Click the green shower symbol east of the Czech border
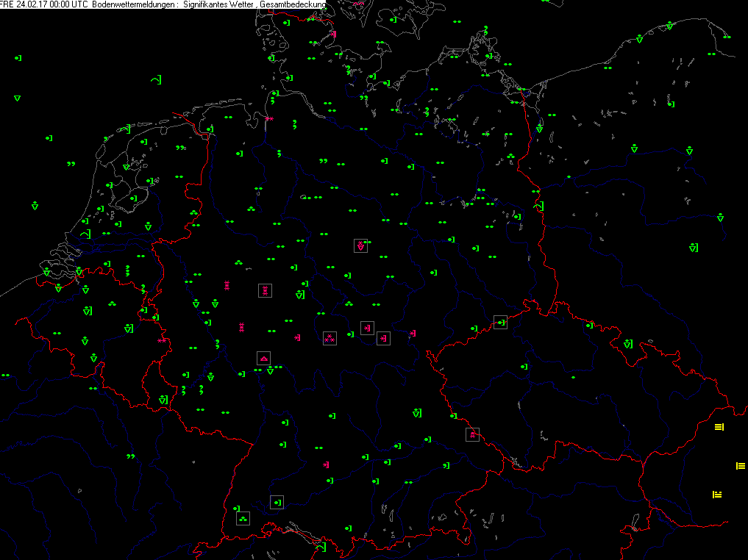This screenshot has height=560, width=748. [x=627, y=343]
